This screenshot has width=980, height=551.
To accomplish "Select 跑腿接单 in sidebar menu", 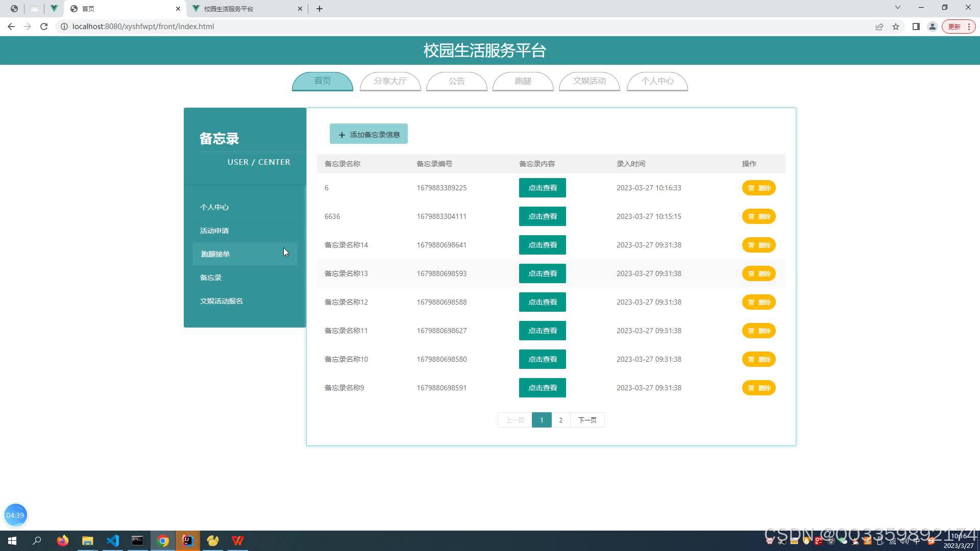I will (x=245, y=254).
